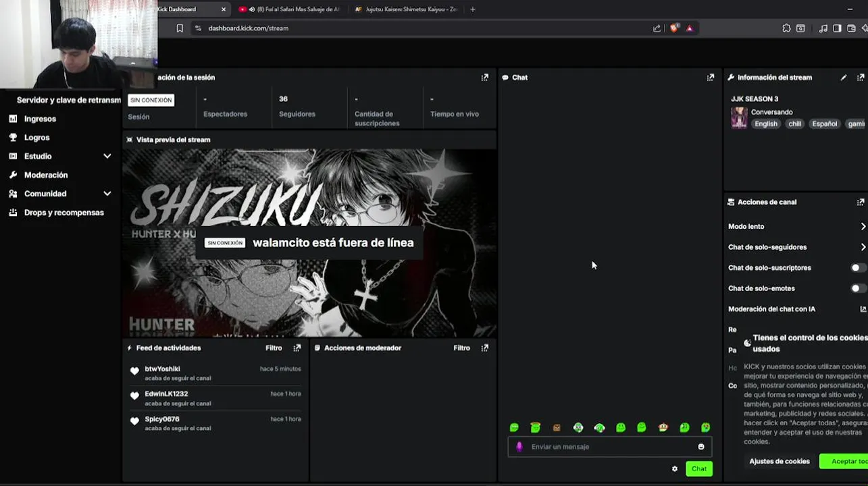
Task: Click the green Chat send button
Action: tap(698, 469)
